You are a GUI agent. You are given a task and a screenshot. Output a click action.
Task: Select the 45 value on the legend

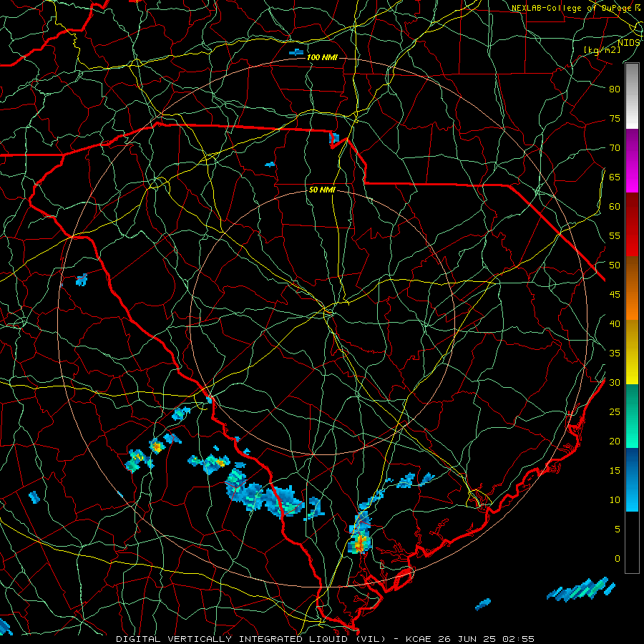pyautogui.click(x=615, y=295)
